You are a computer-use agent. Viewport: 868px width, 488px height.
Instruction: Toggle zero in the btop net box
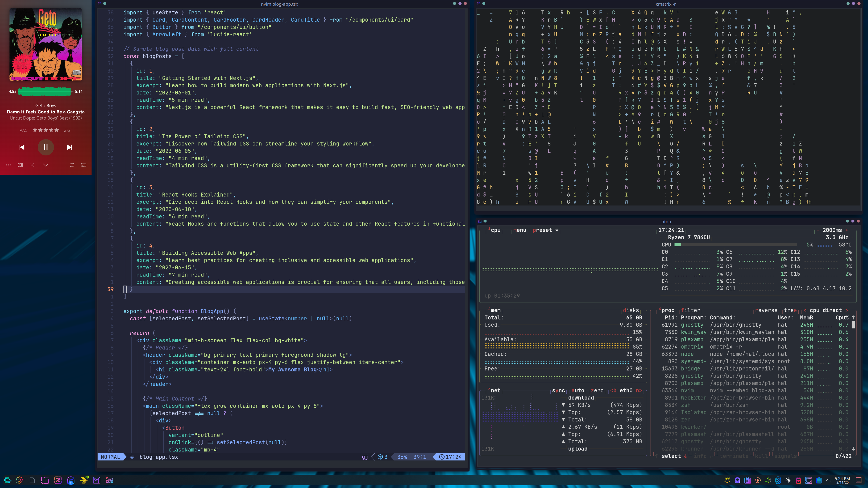[x=597, y=390]
